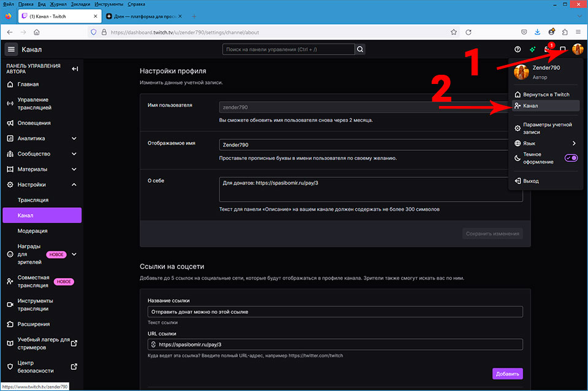
Task: Open the Инструменты menu
Action: click(x=109, y=4)
